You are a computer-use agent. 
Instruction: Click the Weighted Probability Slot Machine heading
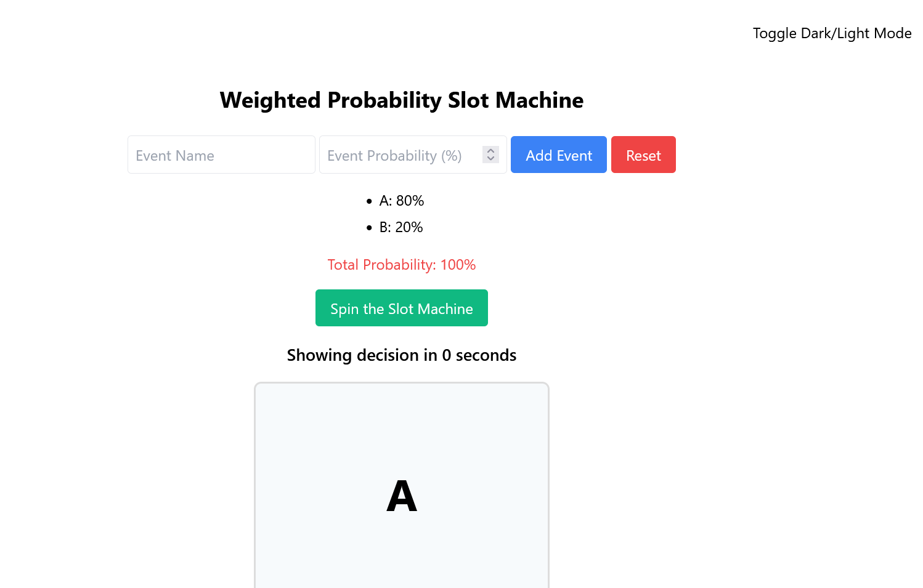[402, 100]
